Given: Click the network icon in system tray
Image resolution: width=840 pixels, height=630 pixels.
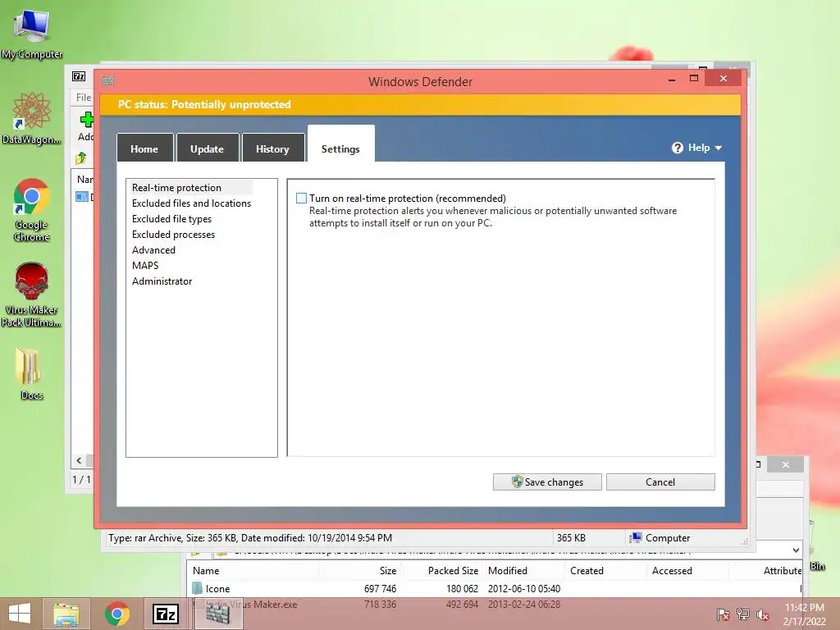Looking at the screenshot, I should 743,614.
